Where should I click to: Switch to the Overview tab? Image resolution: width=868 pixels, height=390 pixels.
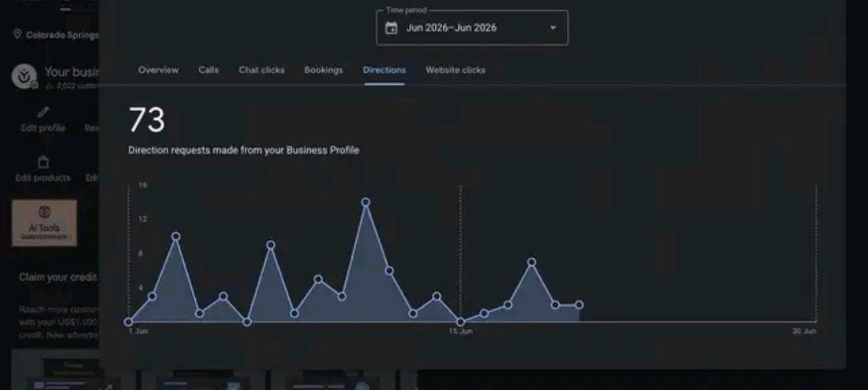click(x=159, y=70)
